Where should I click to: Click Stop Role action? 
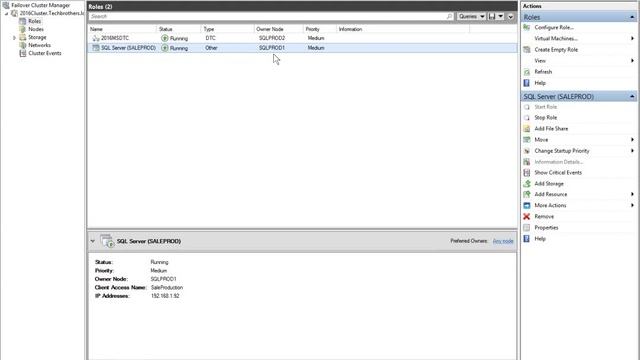pos(546,118)
